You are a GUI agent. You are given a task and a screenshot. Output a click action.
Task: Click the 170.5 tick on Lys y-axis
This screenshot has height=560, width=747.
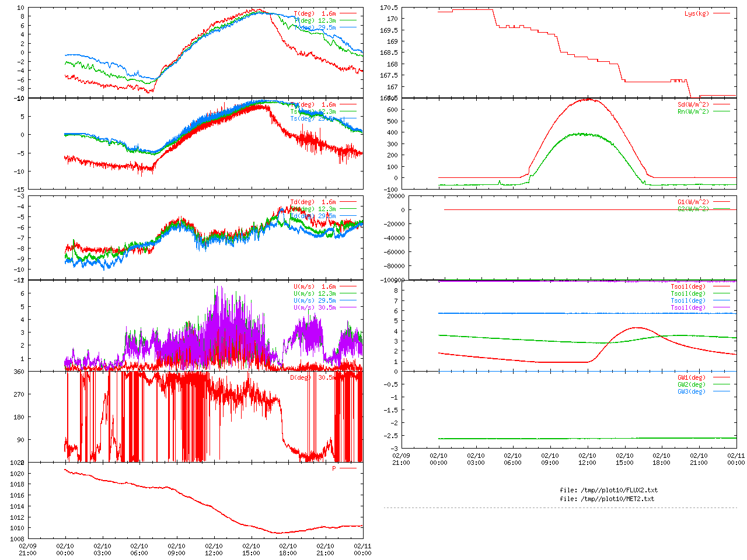[389, 8]
